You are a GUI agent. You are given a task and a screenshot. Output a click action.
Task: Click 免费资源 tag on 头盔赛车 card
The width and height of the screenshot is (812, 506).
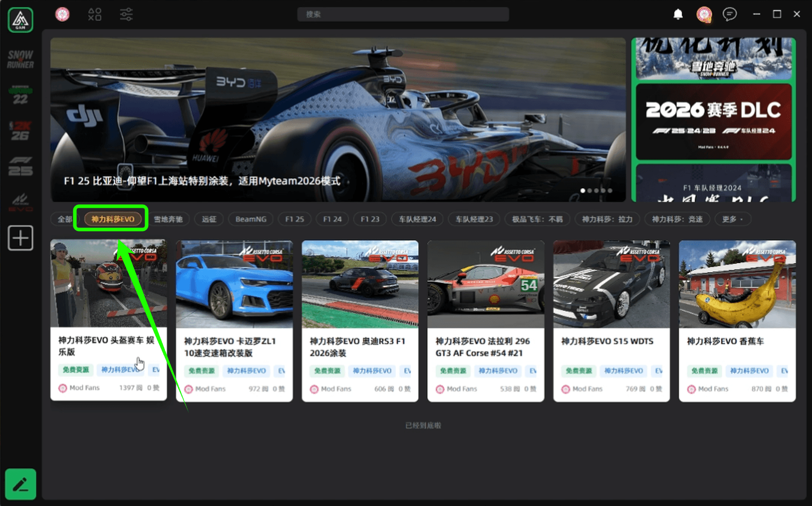[76, 370]
